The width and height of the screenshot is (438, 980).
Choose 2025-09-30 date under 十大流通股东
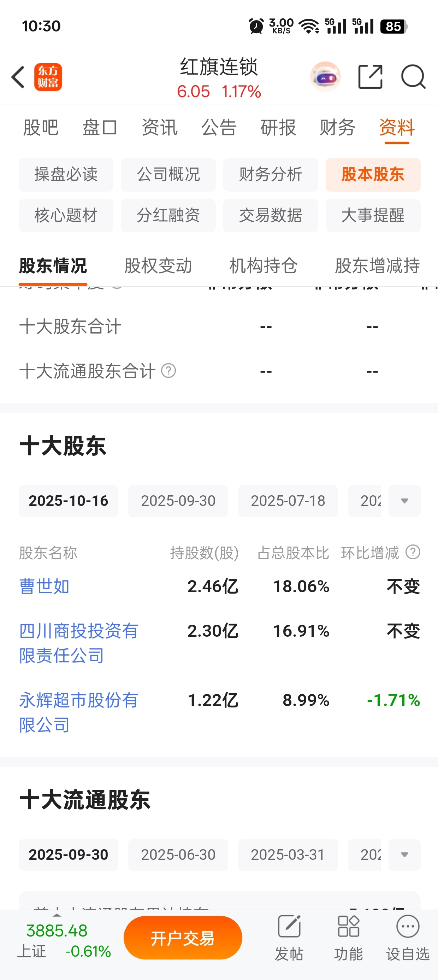click(69, 855)
